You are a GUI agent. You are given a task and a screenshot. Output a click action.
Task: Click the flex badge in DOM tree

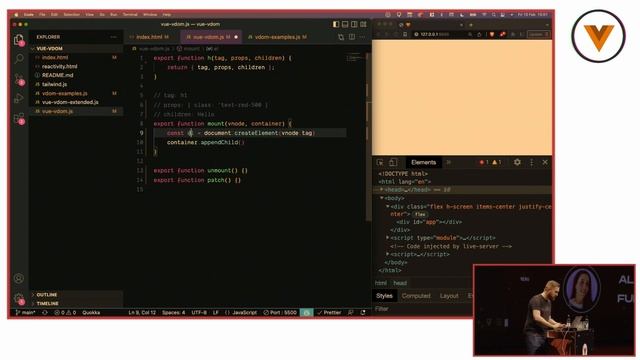pos(419,214)
